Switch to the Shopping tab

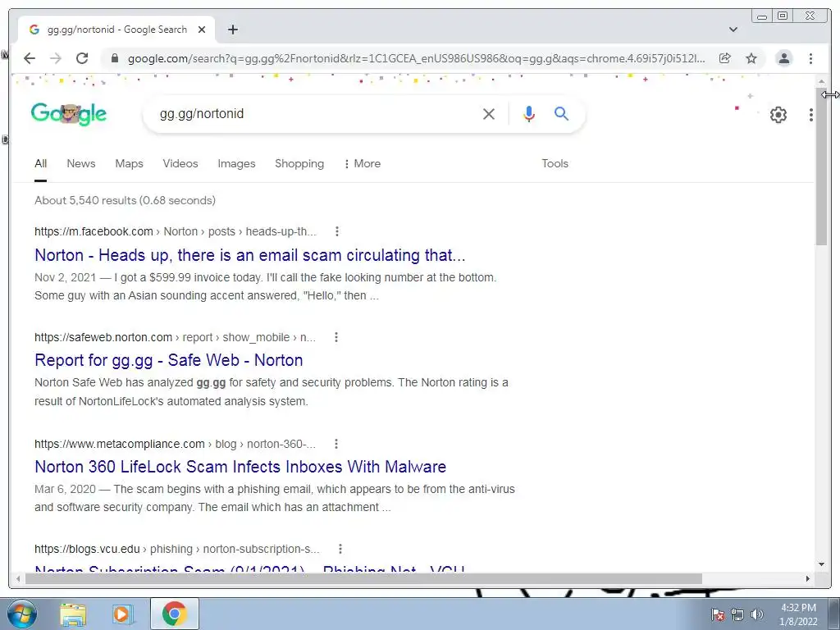coord(299,164)
